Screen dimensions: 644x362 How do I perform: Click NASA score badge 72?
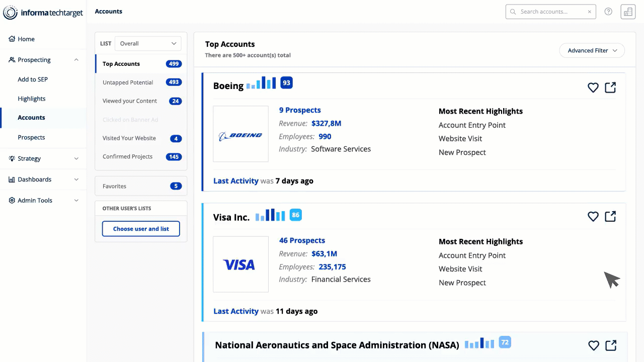pos(505,342)
